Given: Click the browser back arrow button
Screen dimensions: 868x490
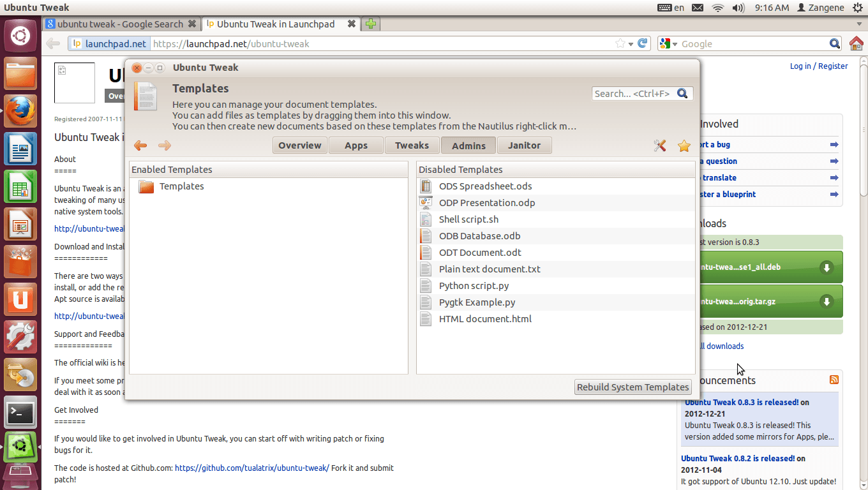Looking at the screenshot, I should click(x=53, y=43).
